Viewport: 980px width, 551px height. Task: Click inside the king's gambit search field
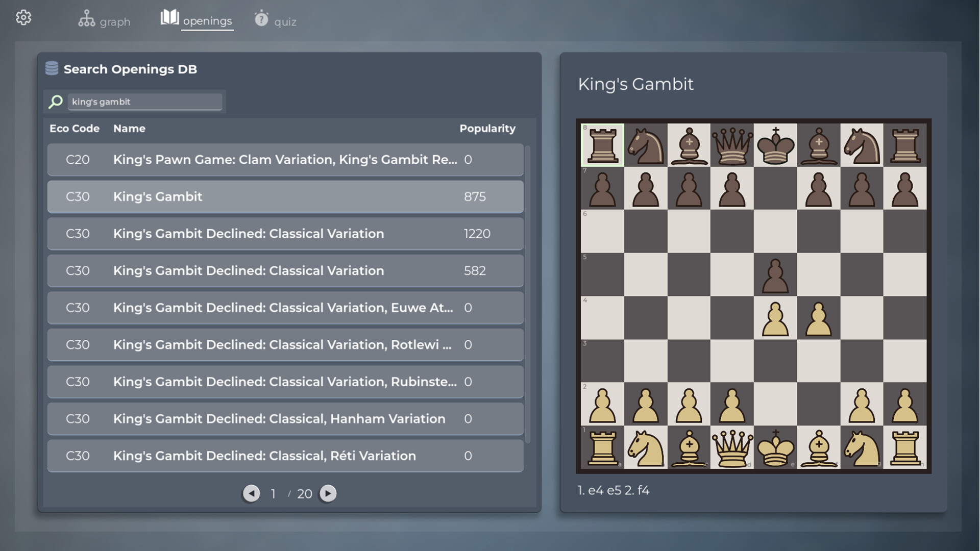[x=145, y=102]
